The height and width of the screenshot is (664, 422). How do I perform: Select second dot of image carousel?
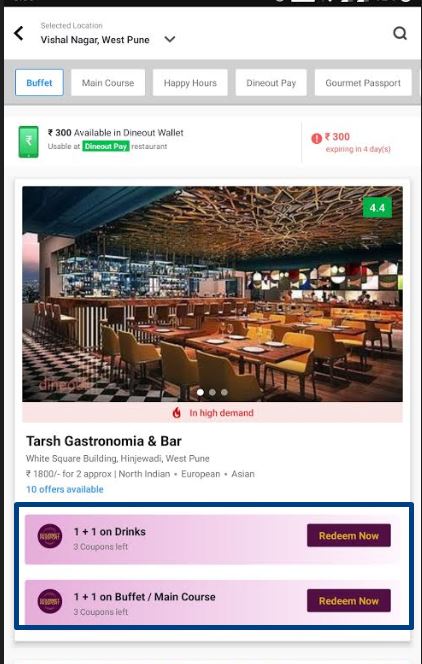coord(212,392)
